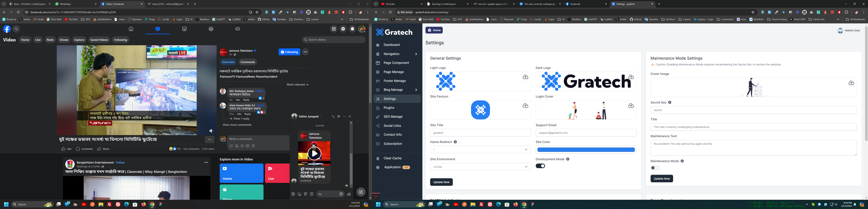Open the Home Redirect dropdown
This screenshot has height=209, width=868.
(480, 150)
